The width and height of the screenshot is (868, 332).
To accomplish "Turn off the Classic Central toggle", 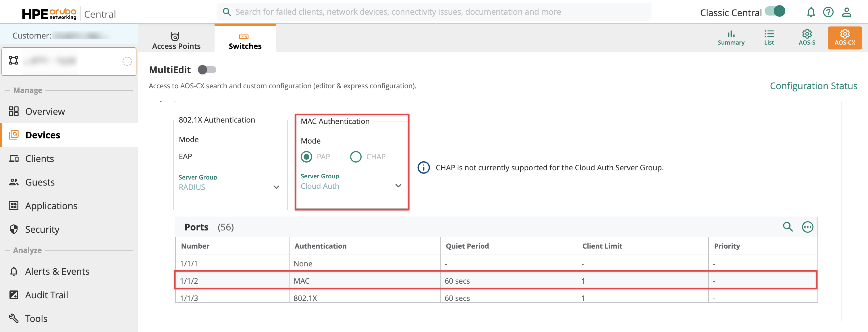I will click(775, 12).
